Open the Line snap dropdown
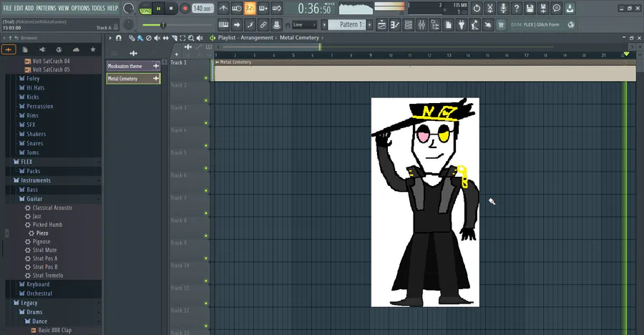The width and height of the screenshot is (644, 335). [304, 24]
